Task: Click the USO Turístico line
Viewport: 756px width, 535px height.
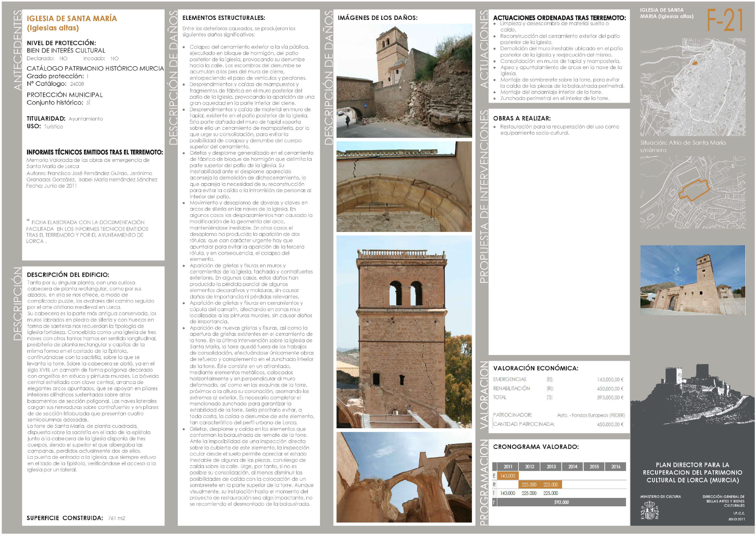Action: (x=45, y=126)
